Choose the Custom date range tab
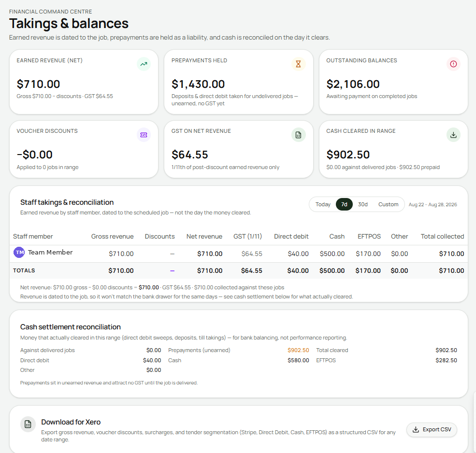 pos(388,204)
